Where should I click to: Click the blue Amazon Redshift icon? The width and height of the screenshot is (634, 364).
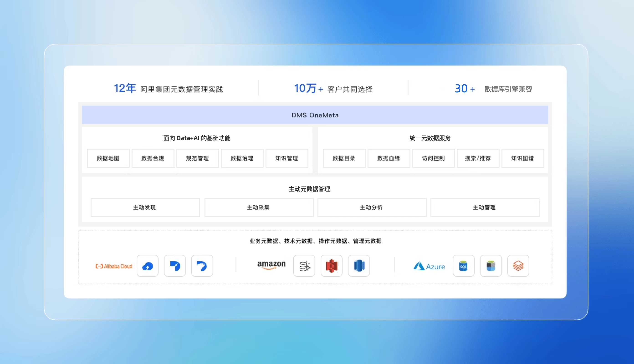click(359, 266)
